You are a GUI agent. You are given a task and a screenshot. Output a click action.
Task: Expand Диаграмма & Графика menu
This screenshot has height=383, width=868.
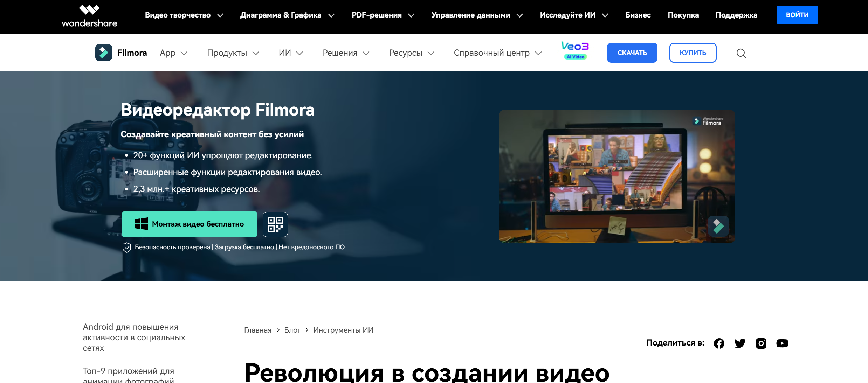(287, 15)
